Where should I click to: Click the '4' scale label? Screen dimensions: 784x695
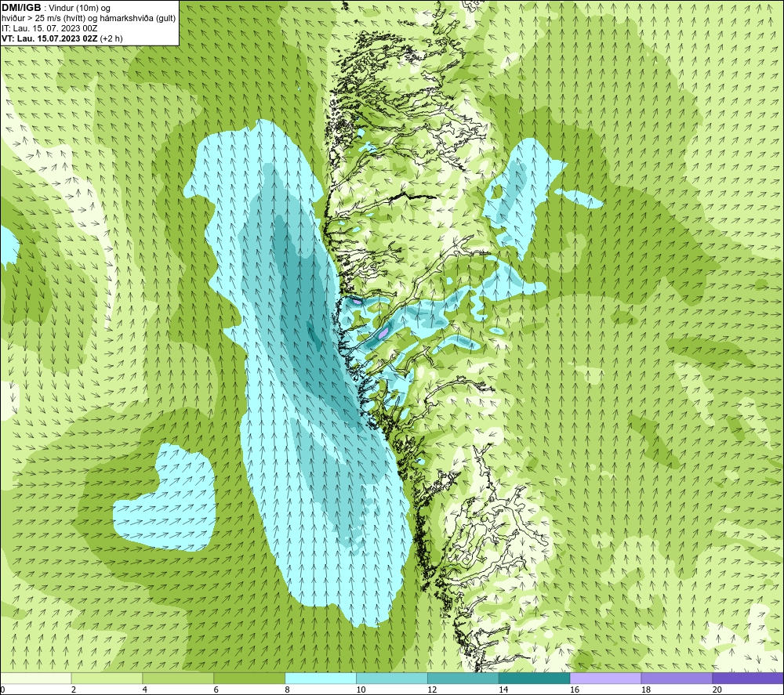tap(144, 690)
